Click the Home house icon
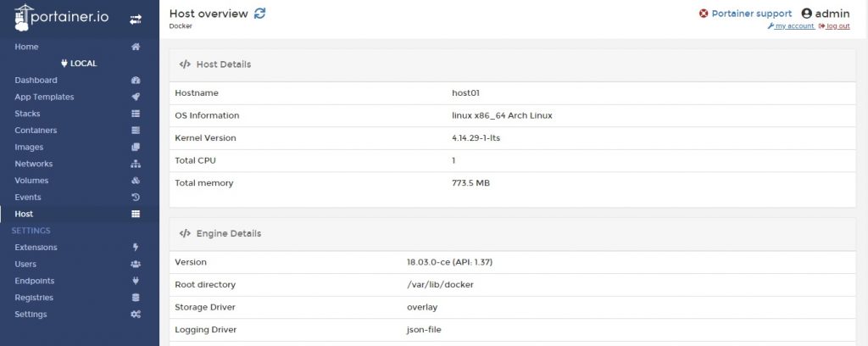 [136, 47]
